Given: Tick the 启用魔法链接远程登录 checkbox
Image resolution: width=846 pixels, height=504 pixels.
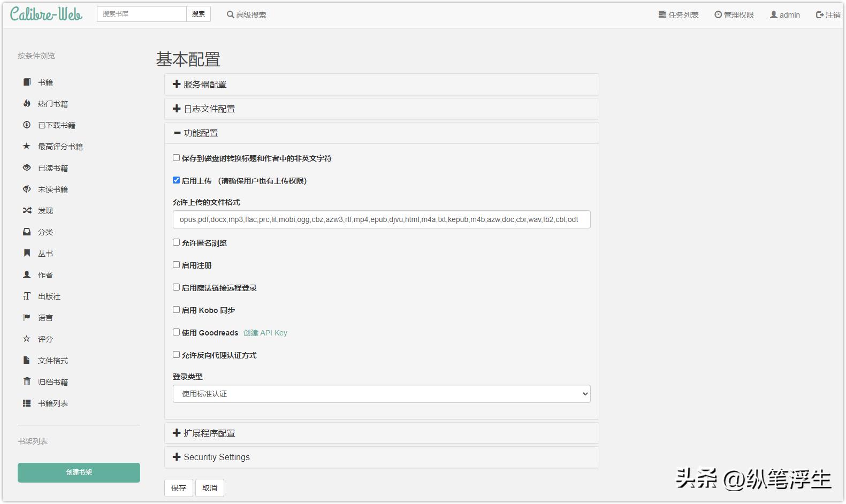Looking at the screenshot, I should point(176,287).
